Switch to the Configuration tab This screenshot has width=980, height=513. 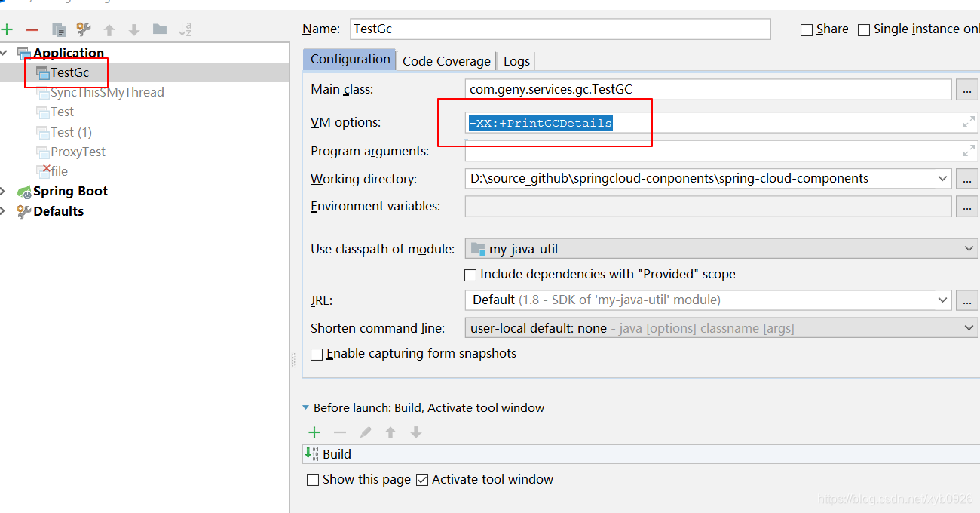[350, 60]
